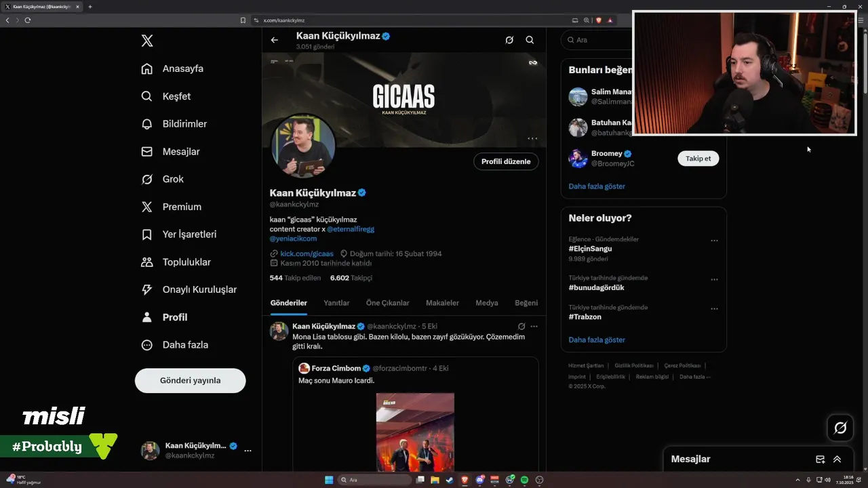868x488 pixels.
Task: Open Anasayfa home page
Action: click(172, 68)
